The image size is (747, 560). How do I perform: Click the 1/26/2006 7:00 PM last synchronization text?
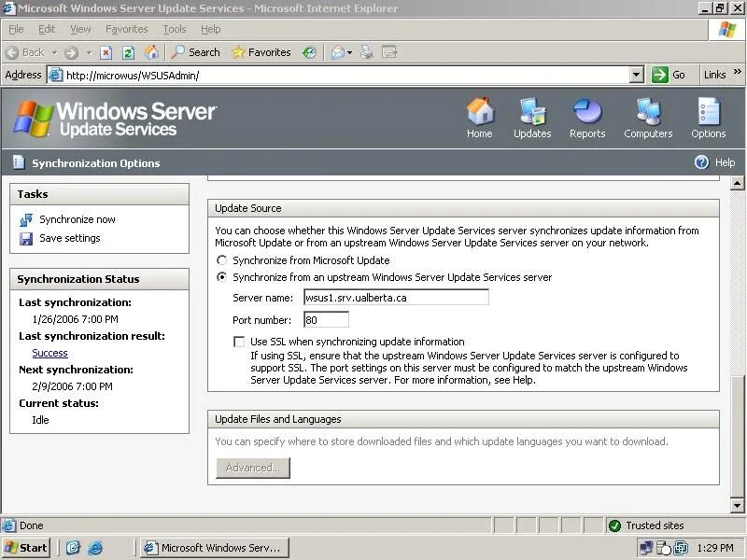click(76, 319)
